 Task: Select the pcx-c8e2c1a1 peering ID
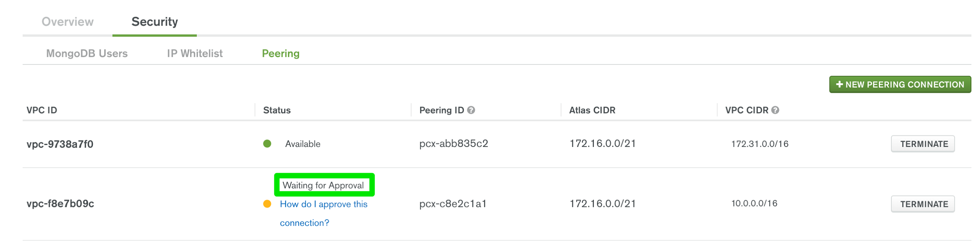click(x=453, y=204)
